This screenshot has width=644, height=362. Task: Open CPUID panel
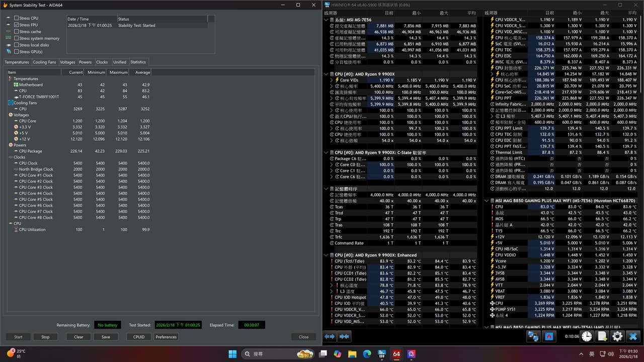(x=139, y=337)
